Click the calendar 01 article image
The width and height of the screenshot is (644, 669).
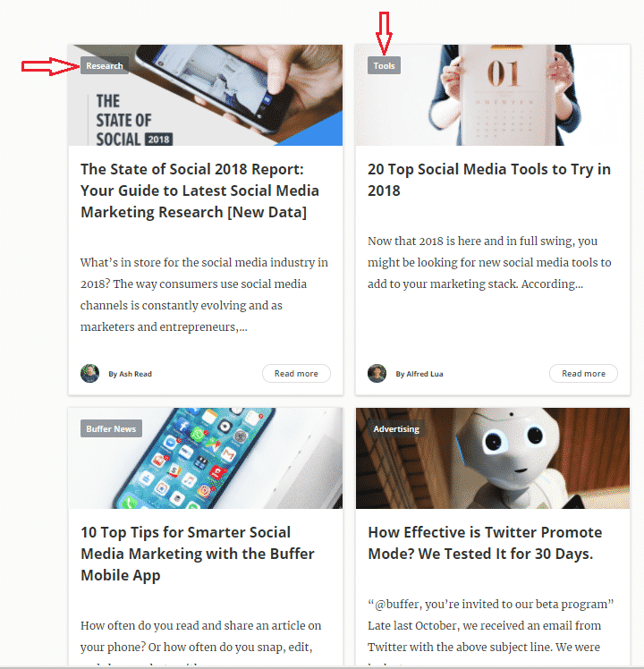pos(493,95)
